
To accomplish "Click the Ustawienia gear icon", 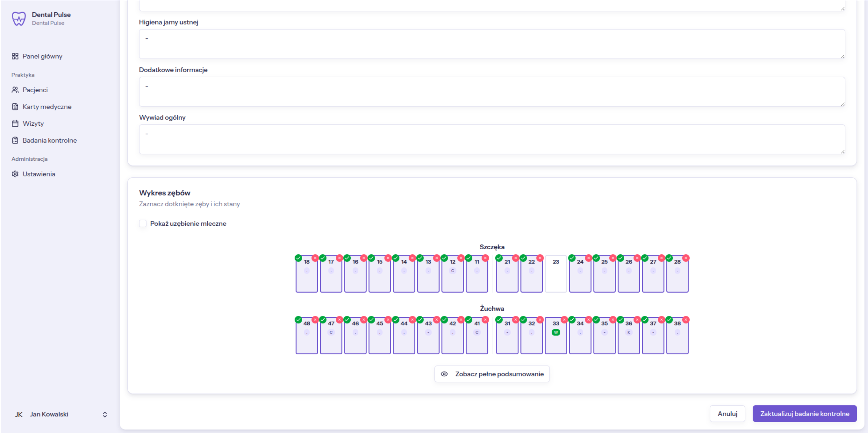I will click(x=15, y=174).
